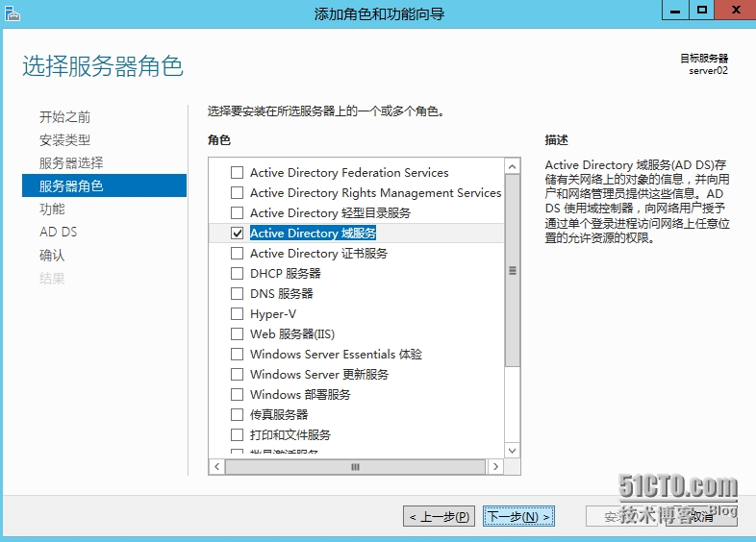Check Active Directory 证书服务 role
Viewport: 756px width, 542px height.
point(237,254)
